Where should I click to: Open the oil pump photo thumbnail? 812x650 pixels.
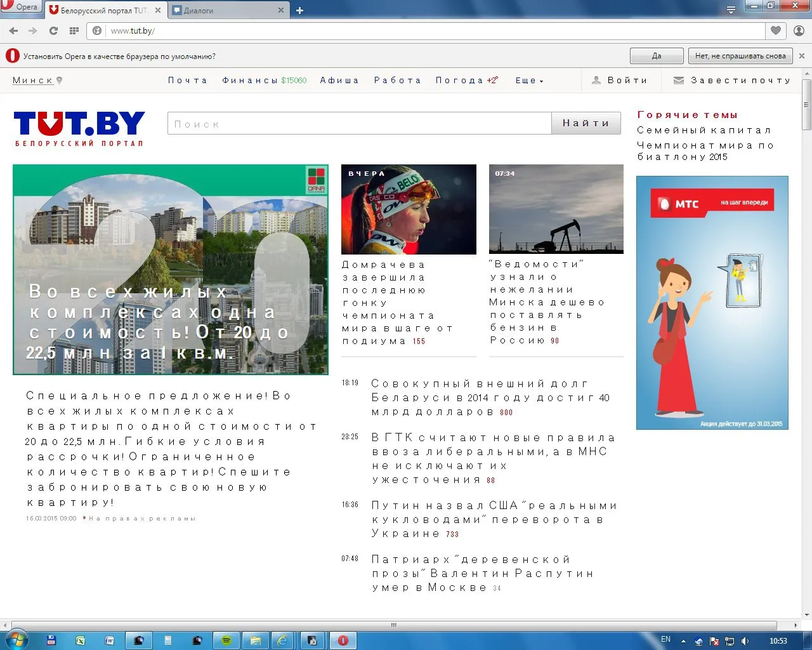(556, 209)
